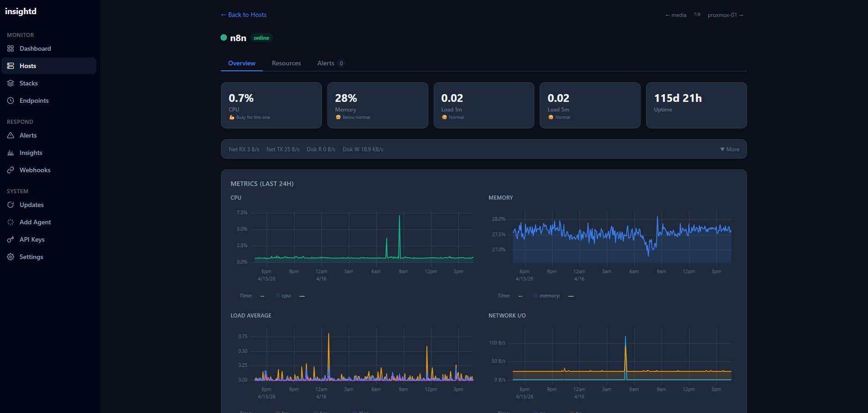This screenshot has width=868, height=413.
Task: Open the Alerts tab for host n8n
Action: pyautogui.click(x=326, y=63)
